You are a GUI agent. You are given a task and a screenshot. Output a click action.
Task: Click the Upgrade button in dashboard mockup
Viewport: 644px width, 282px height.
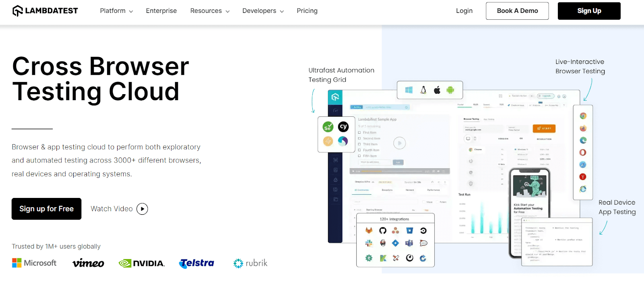[x=546, y=96]
